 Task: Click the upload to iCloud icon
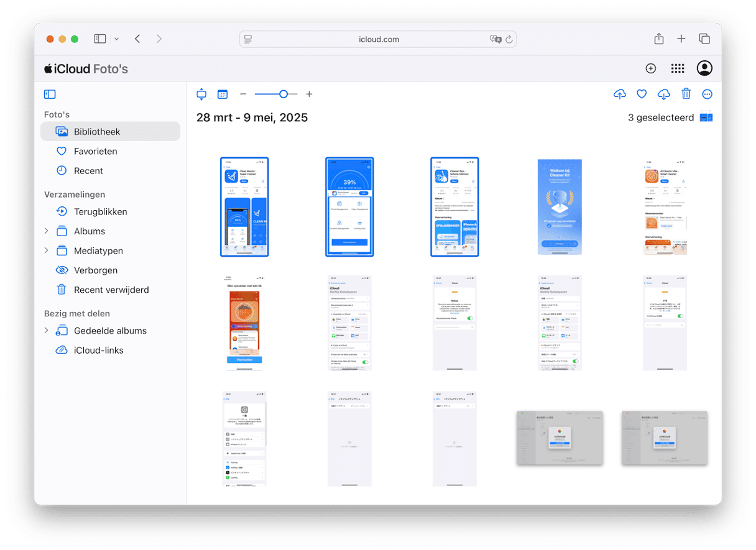pyautogui.click(x=619, y=94)
